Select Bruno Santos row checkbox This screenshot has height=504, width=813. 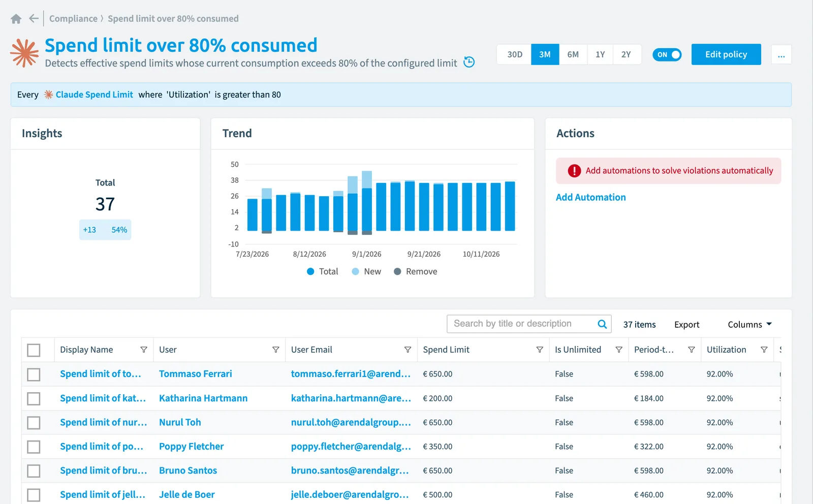pos(34,471)
